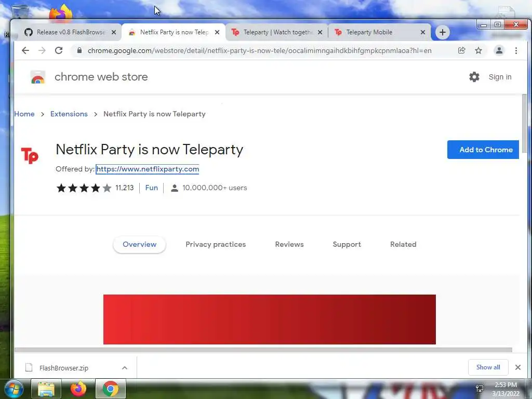Reload the current page
The height and width of the screenshot is (399, 532).
click(59, 50)
